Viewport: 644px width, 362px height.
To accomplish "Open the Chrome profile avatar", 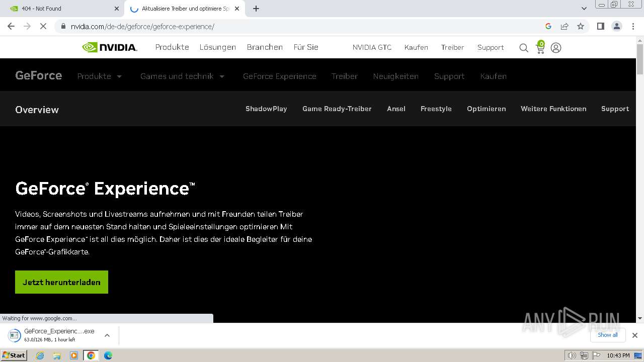I will 617,26.
